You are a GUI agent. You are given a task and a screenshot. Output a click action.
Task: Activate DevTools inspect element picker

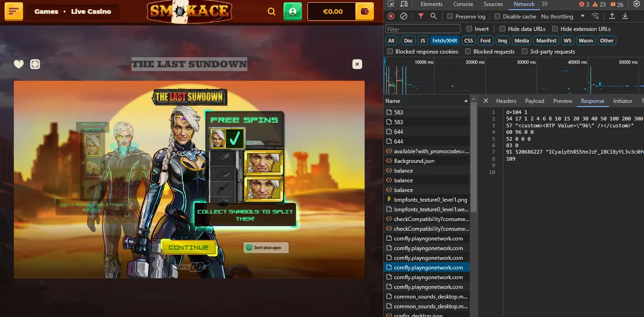391,4
